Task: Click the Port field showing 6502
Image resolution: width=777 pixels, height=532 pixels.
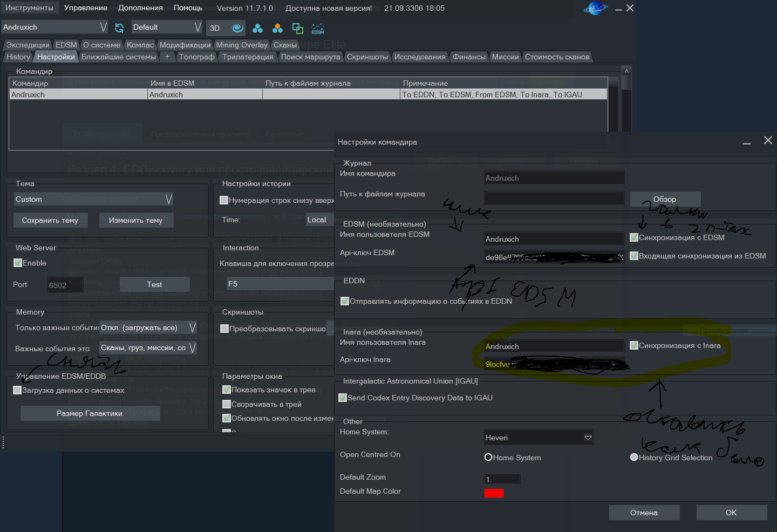Action: (65, 285)
